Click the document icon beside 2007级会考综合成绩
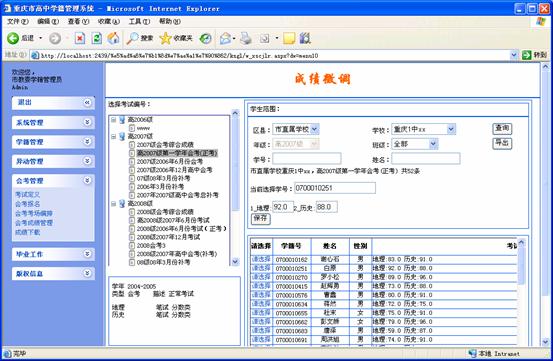Image resolution: width=553 pixels, height=361 pixels. tap(132, 145)
